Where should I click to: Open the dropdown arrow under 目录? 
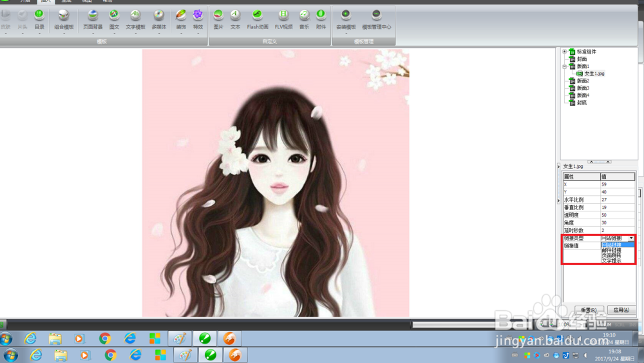click(x=39, y=34)
